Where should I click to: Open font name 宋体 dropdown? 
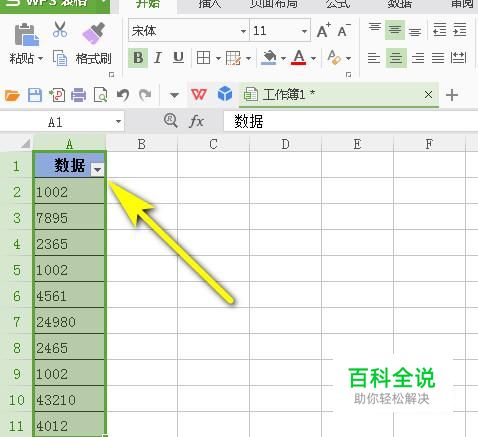tap(243, 31)
